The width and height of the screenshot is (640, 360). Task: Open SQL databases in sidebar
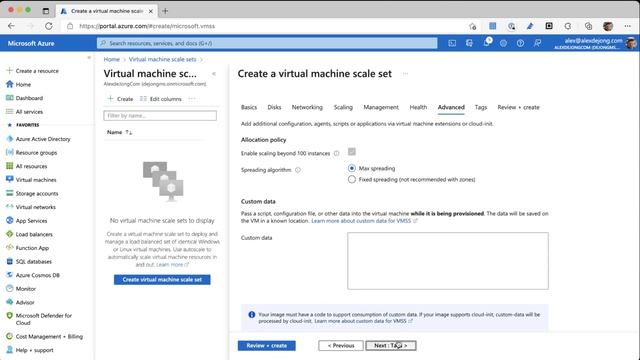pyautogui.click(x=29, y=261)
